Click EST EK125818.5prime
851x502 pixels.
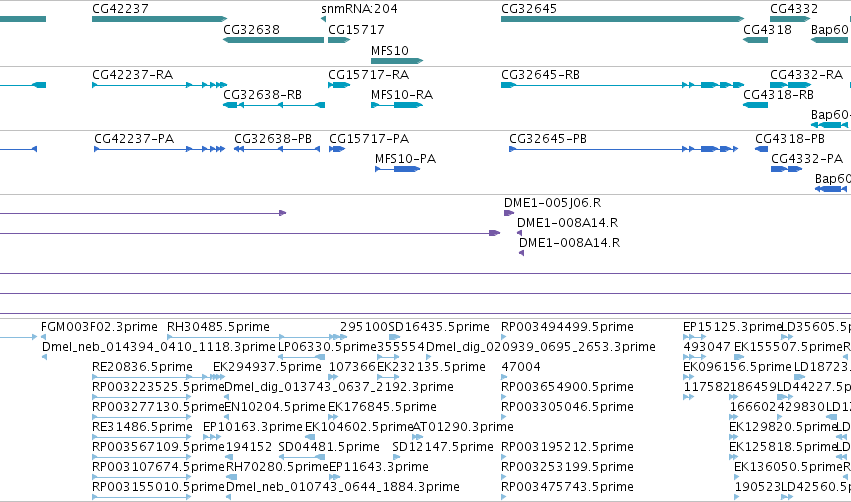coord(783,447)
